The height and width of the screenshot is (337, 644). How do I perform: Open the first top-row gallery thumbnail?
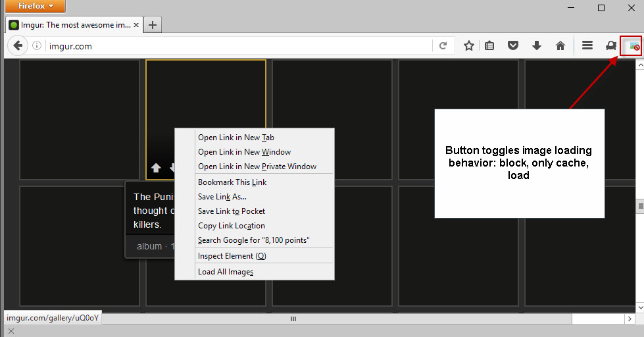(x=80, y=120)
